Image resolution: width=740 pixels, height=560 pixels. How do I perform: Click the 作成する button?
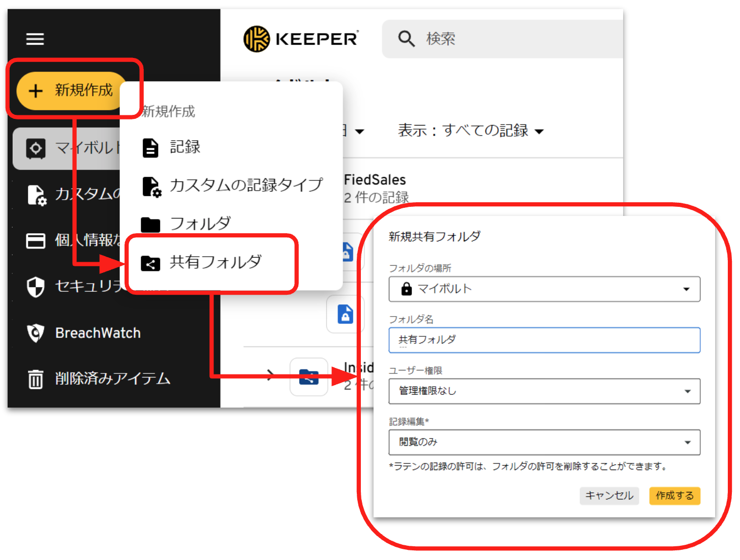(674, 495)
